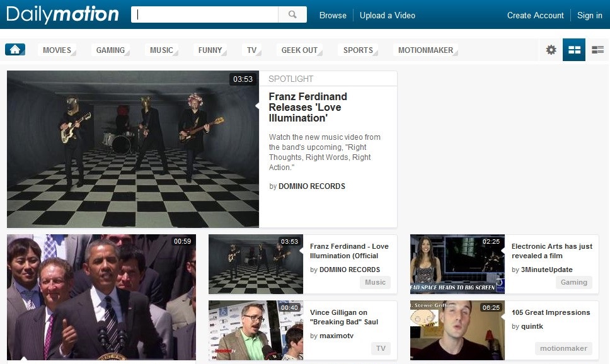Screen dimensions: 610x364
Task: Open the FUNNY category
Action: tap(210, 50)
